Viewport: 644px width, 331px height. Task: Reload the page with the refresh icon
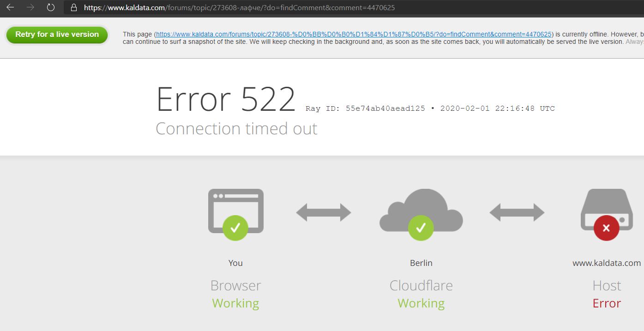[x=51, y=7]
